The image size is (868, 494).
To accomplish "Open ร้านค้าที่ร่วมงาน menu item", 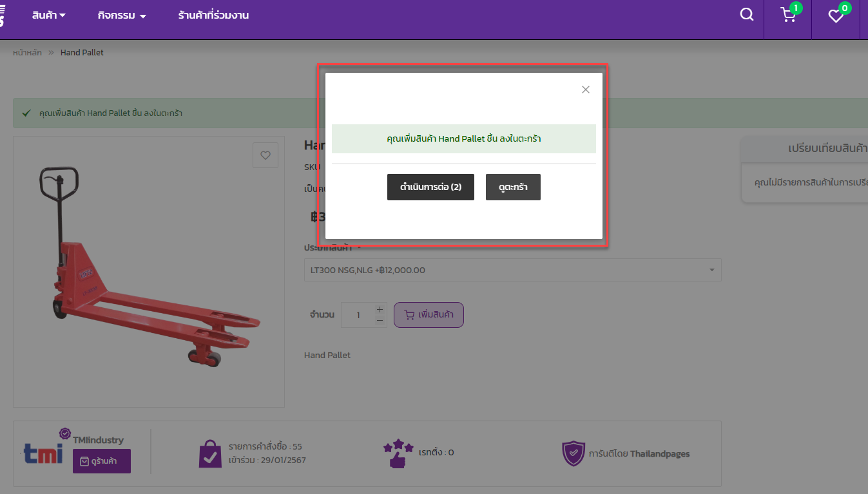I will [x=213, y=15].
